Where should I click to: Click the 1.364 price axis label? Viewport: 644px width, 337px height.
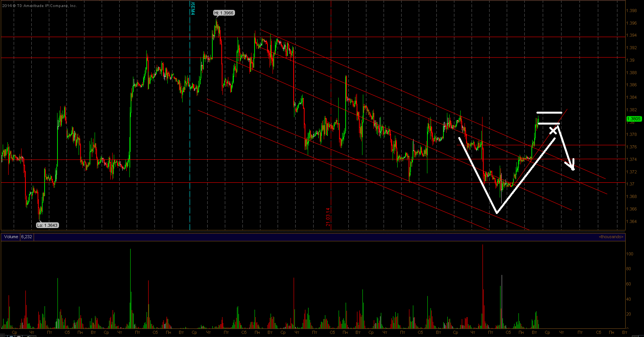(632, 221)
